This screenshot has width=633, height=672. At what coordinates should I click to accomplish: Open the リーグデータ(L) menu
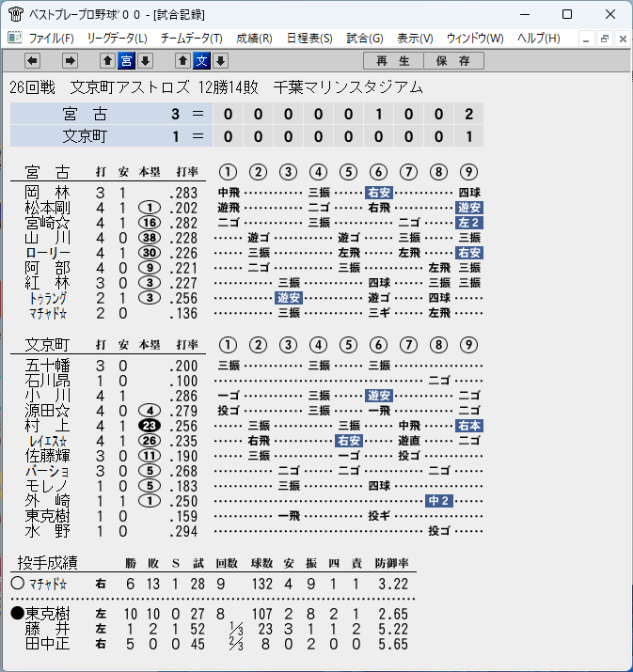tap(117, 39)
